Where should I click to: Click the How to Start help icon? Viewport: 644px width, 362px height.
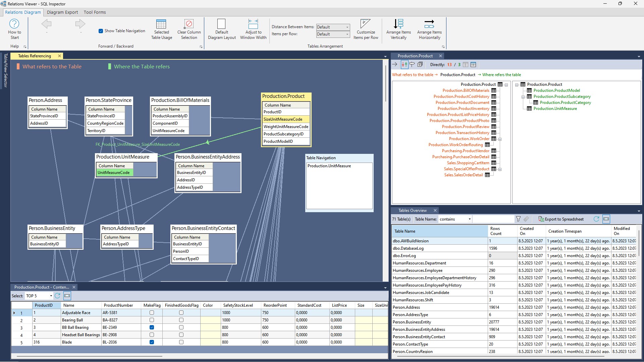(x=14, y=24)
